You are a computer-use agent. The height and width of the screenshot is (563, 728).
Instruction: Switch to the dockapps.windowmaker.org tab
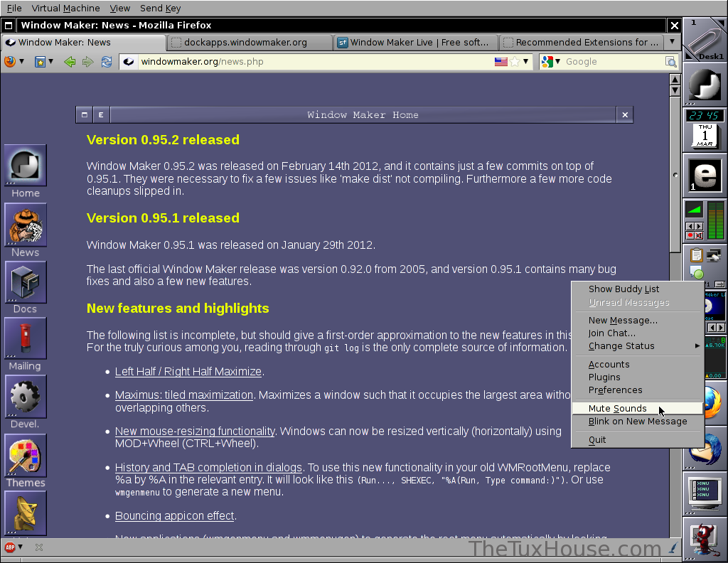pyautogui.click(x=245, y=42)
